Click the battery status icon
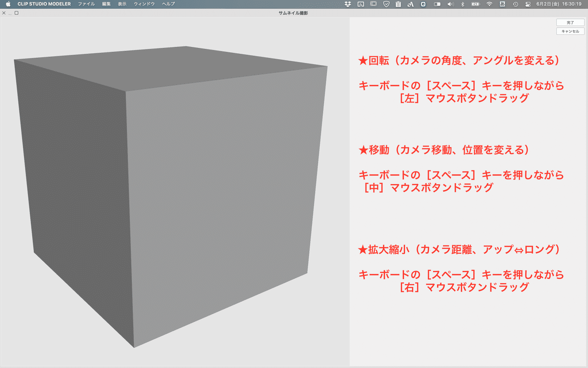The image size is (588, 368). click(x=475, y=4)
